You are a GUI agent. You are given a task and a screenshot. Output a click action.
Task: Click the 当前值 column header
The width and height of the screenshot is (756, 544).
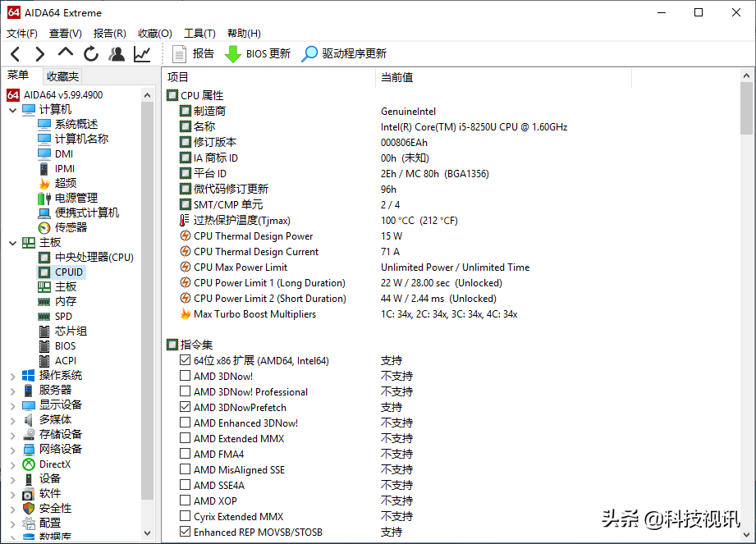click(397, 77)
